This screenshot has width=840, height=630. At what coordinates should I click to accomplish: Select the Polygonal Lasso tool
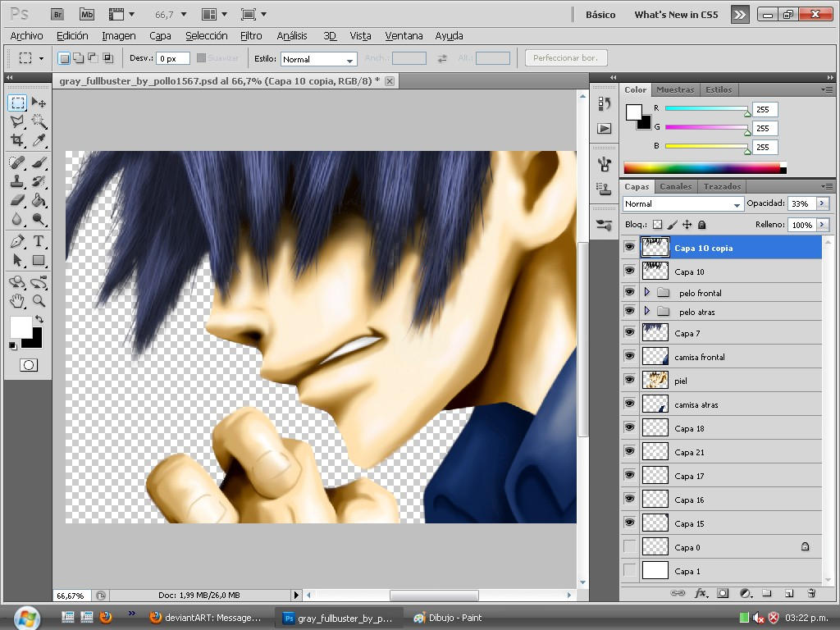point(18,121)
